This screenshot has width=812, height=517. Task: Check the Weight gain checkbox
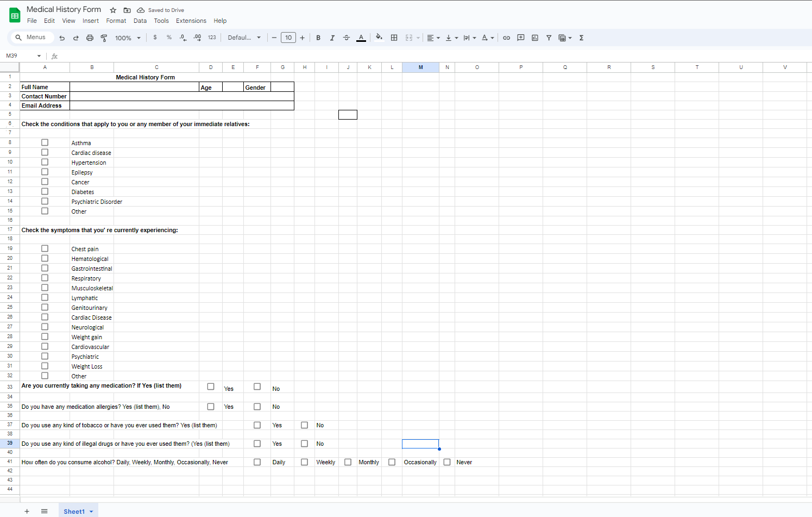click(x=45, y=337)
